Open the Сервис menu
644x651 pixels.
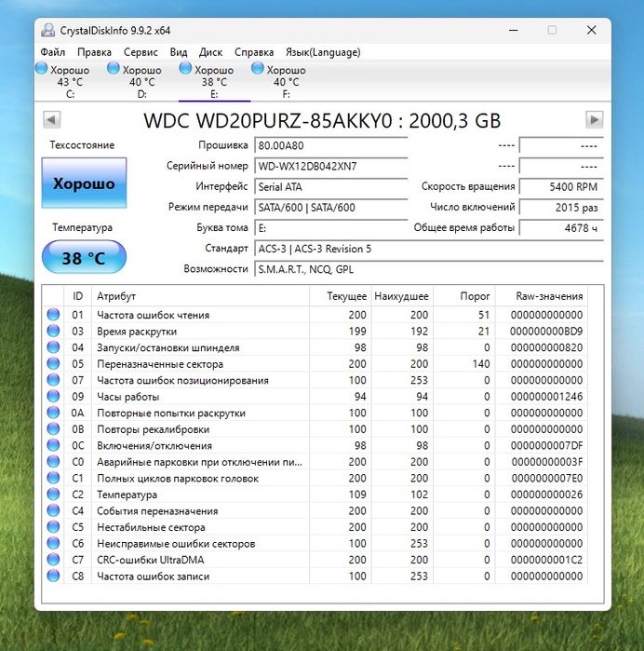141,52
